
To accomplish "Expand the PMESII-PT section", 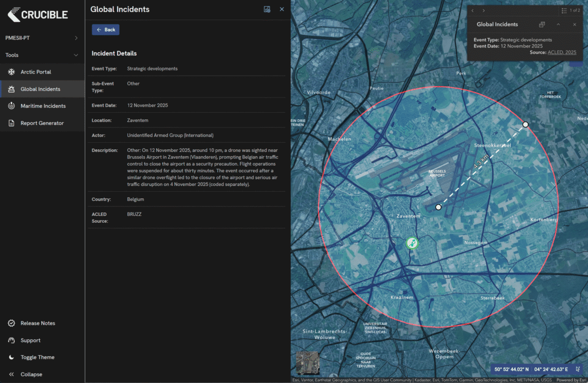I will 76,38.
